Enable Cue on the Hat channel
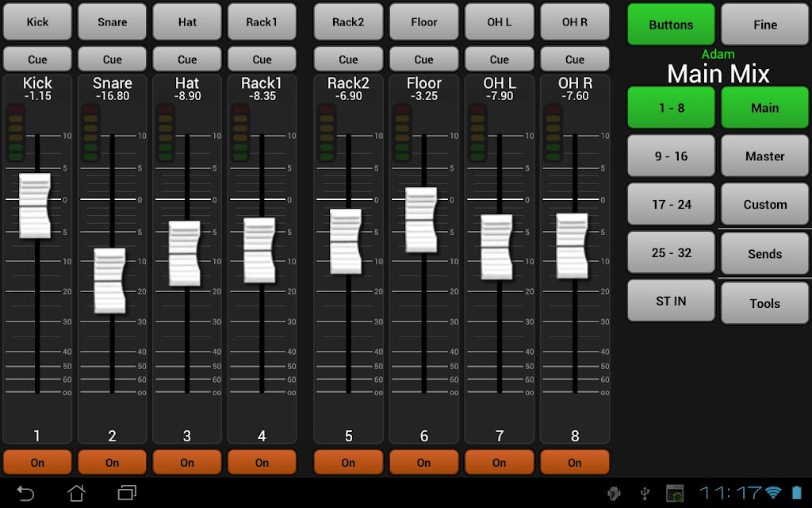Image resolution: width=812 pixels, height=508 pixels. pyautogui.click(x=187, y=59)
